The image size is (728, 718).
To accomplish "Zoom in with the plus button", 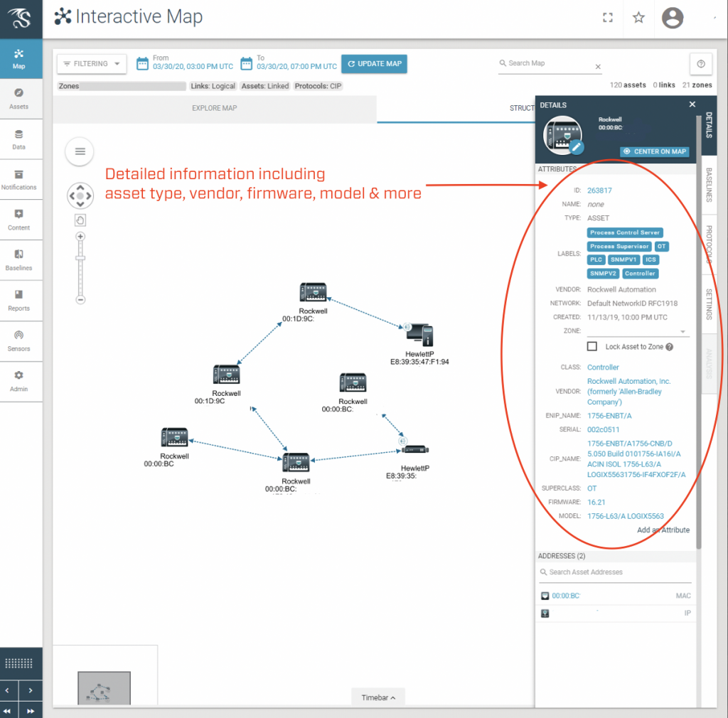I will tap(80, 236).
